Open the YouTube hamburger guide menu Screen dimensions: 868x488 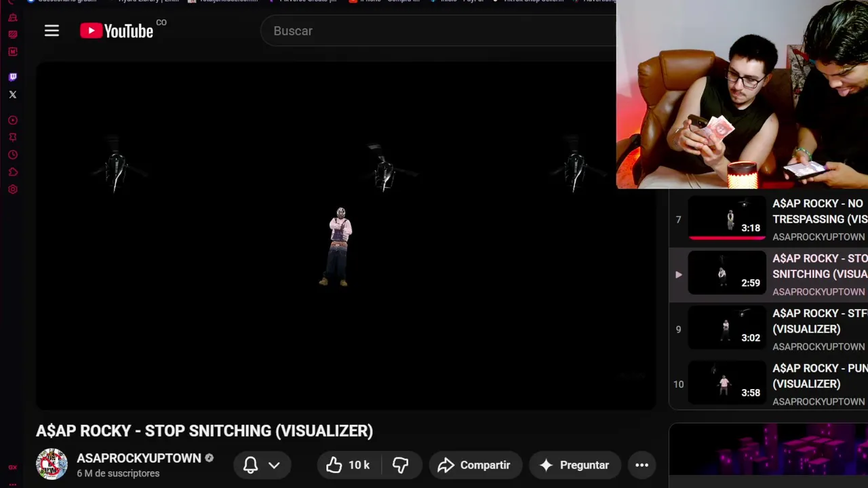(52, 30)
